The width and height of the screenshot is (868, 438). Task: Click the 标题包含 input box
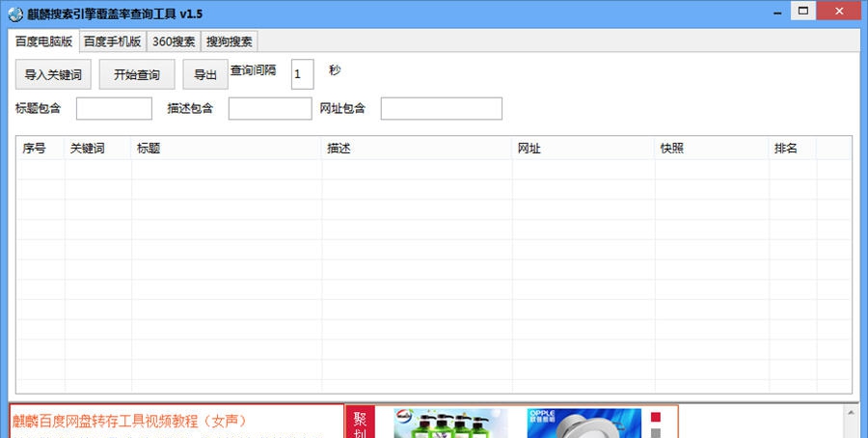114,108
